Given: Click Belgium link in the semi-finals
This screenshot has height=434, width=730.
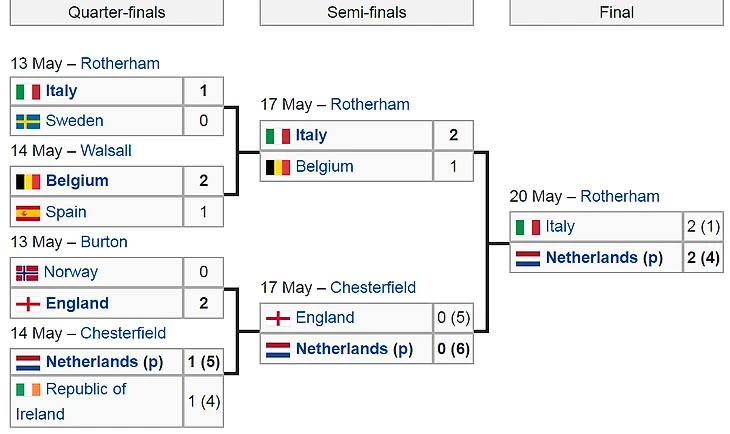Looking at the screenshot, I should [324, 166].
